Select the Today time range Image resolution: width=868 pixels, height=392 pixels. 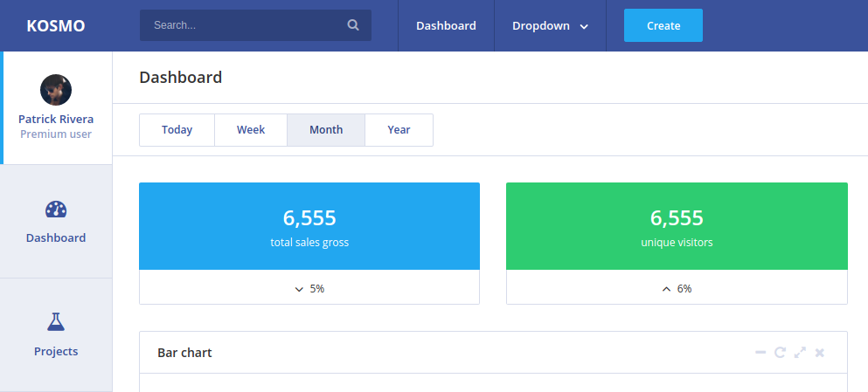[x=177, y=130]
